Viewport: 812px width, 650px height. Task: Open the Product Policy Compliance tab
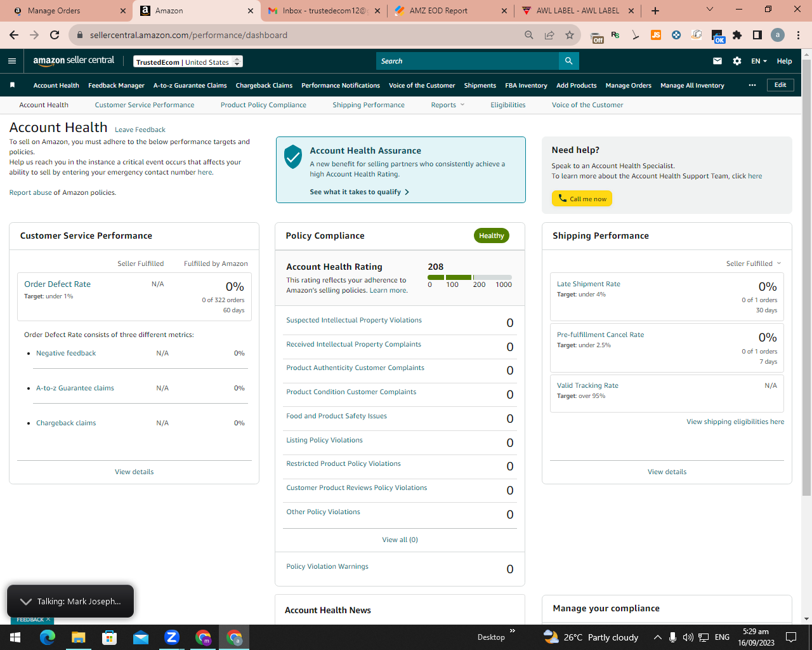click(263, 105)
